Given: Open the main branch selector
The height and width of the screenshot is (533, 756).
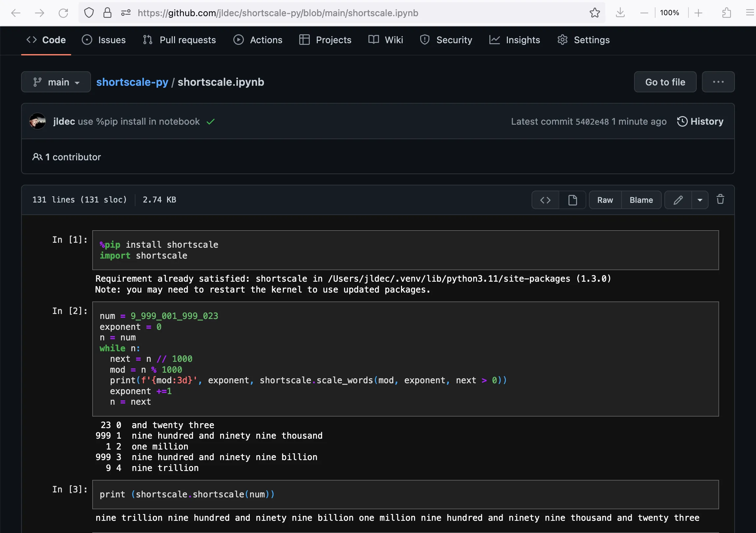Looking at the screenshot, I should point(56,82).
